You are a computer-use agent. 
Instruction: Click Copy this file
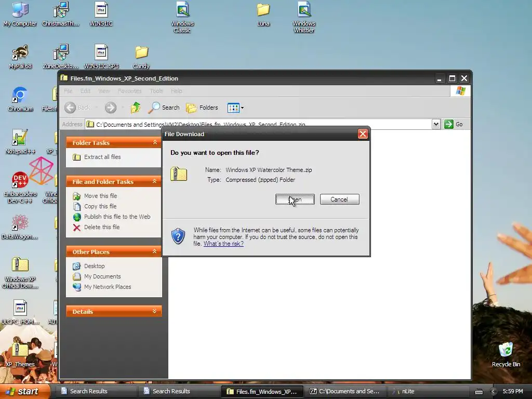point(100,206)
